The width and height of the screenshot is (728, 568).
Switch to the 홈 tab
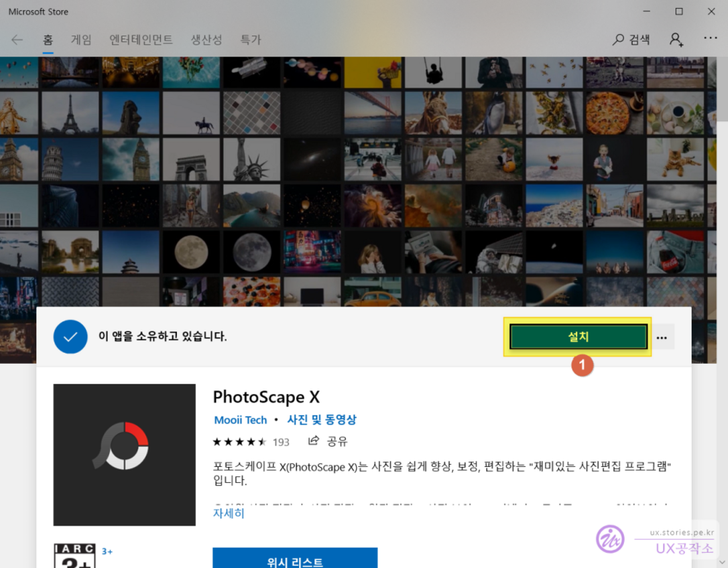(48, 40)
